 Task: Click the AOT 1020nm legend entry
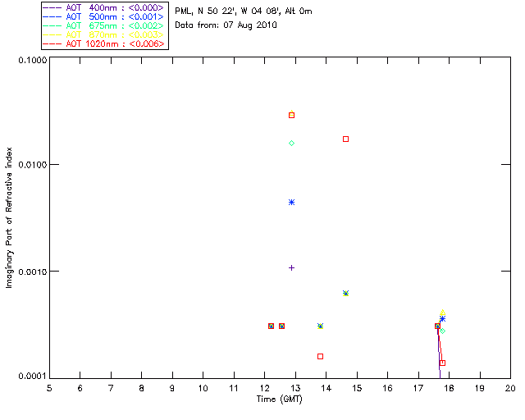[103, 43]
